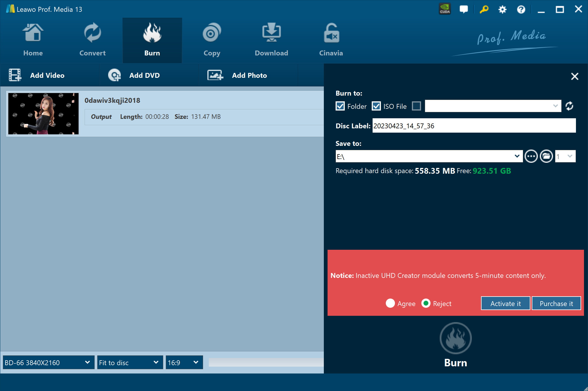Uncheck the Folder checkbox
Viewport: 588px width, 391px height.
340,106
